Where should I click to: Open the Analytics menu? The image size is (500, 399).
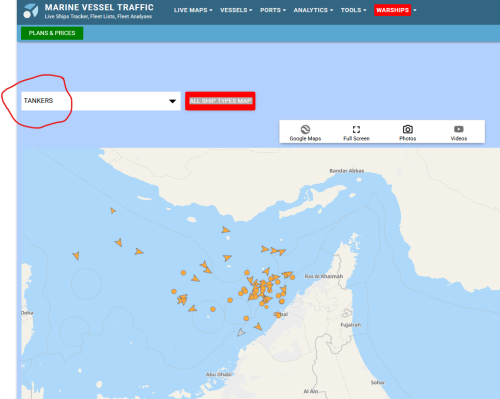click(x=313, y=10)
